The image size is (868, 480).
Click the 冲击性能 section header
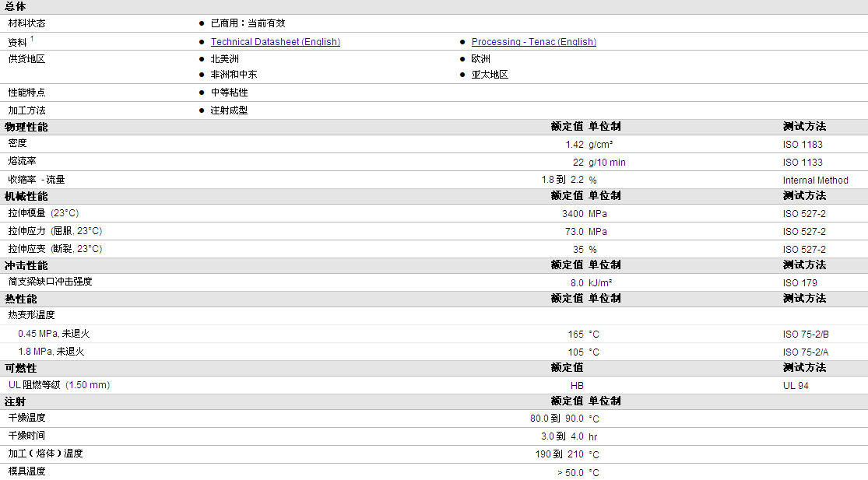click(26, 265)
